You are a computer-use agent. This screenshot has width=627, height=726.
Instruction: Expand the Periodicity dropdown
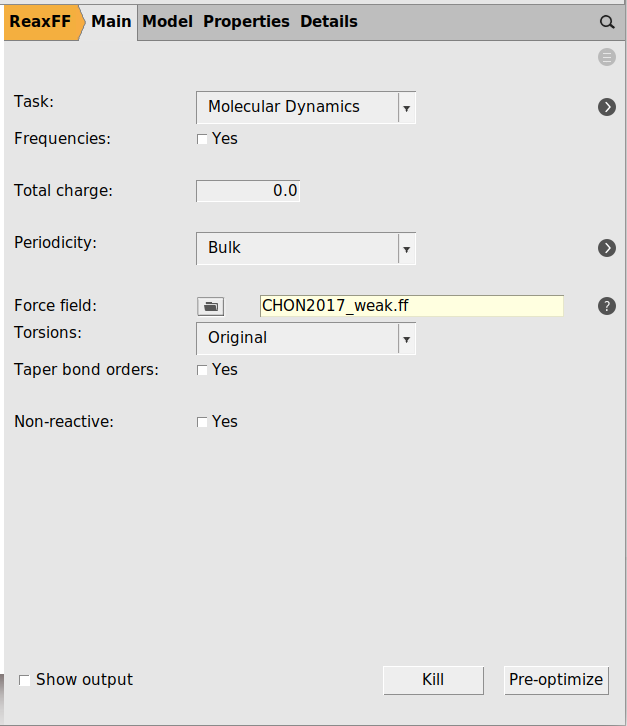pyautogui.click(x=305, y=248)
